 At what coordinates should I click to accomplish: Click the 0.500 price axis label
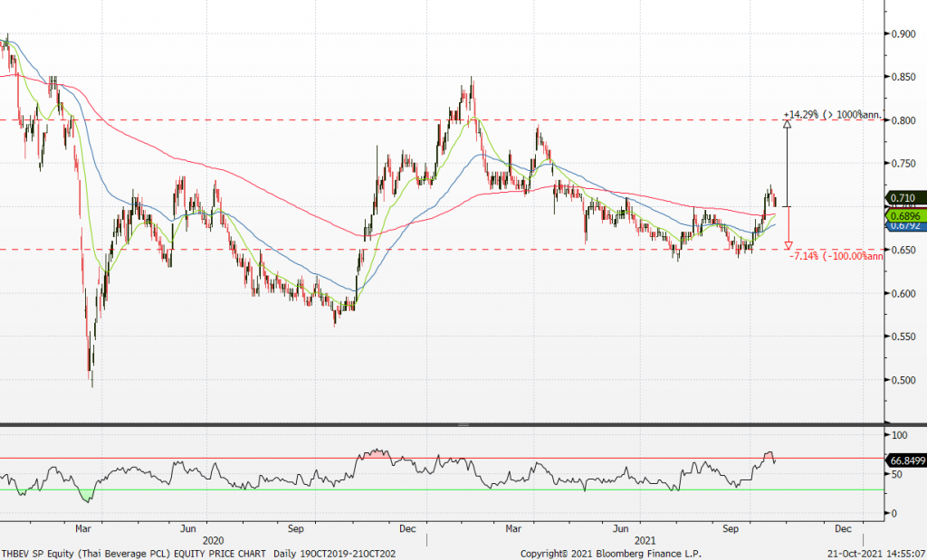pyautogui.click(x=904, y=380)
